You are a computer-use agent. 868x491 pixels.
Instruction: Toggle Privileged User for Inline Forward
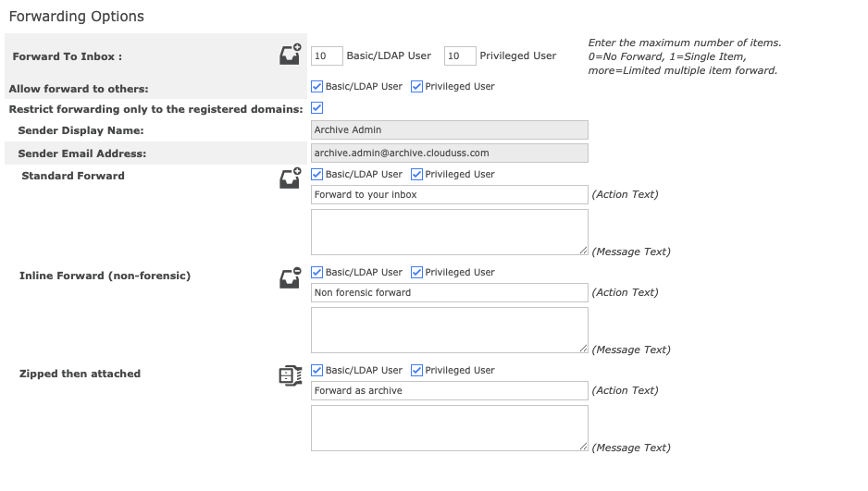[x=416, y=272]
